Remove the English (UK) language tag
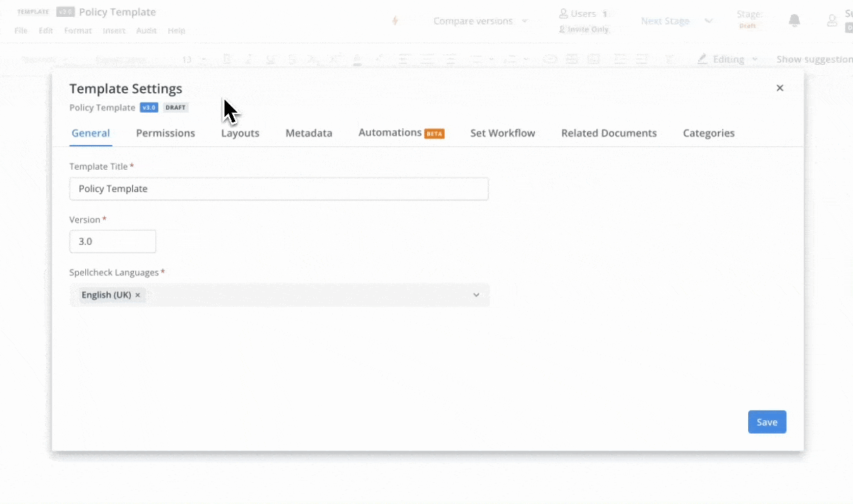The width and height of the screenshot is (853, 504). pos(138,295)
